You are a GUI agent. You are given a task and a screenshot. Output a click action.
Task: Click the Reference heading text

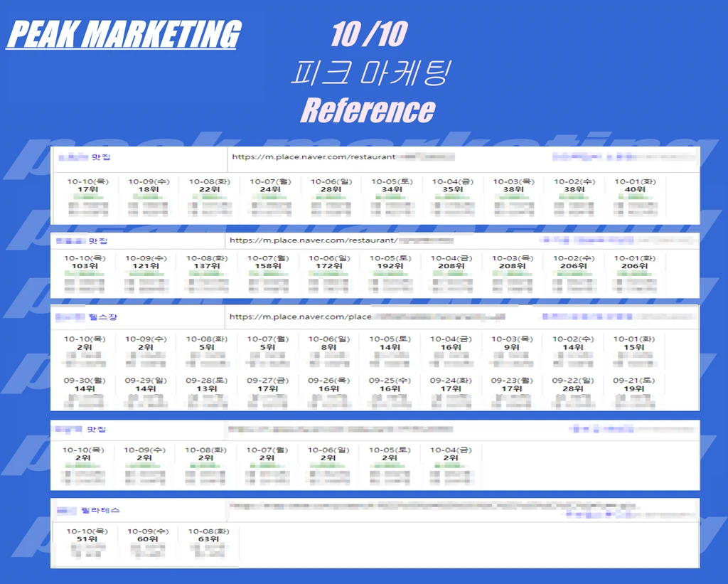367,110
